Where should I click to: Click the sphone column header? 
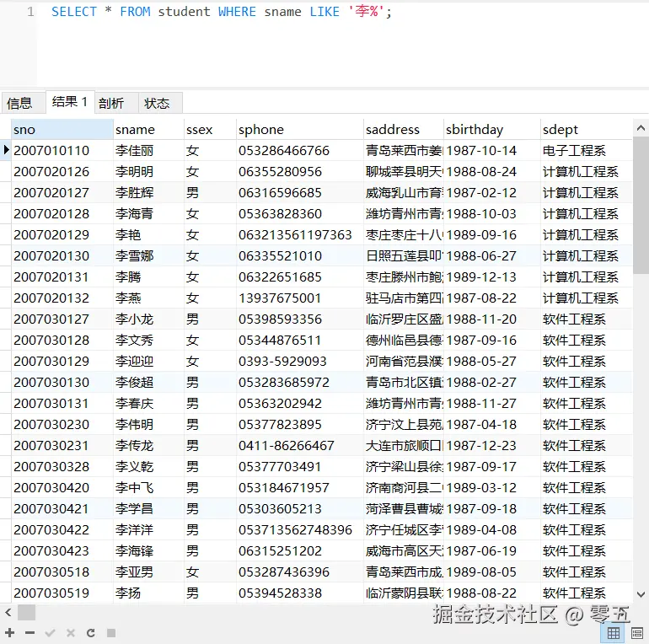pos(300,130)
